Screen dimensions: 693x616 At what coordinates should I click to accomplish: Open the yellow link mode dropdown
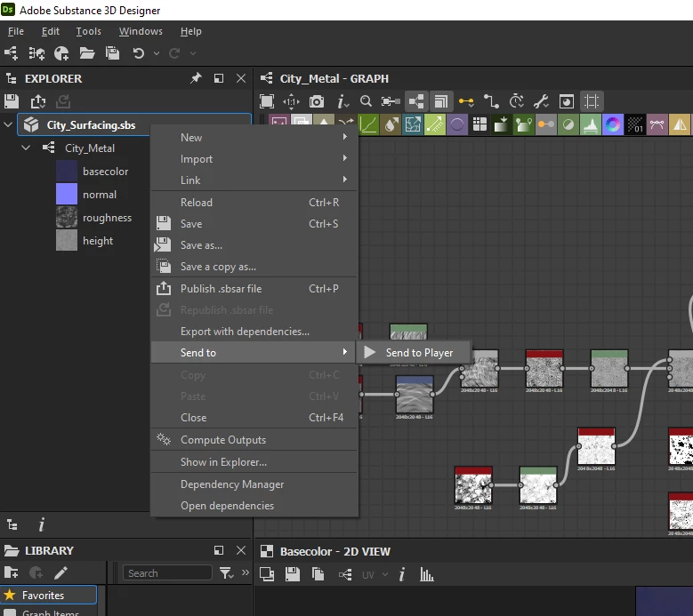tap(466, 102)
